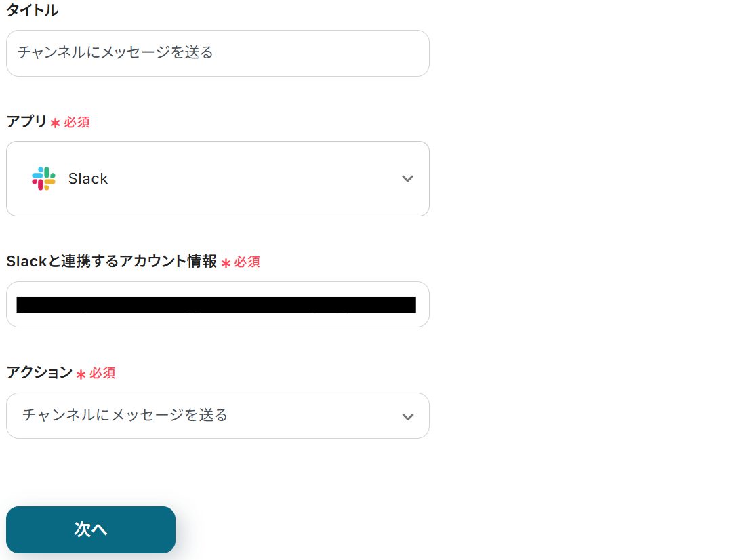The height and width of the screenshot is (560, 736).
Task: Click the 必須 tag next to アカウント情報
Action: coord(247,262)
